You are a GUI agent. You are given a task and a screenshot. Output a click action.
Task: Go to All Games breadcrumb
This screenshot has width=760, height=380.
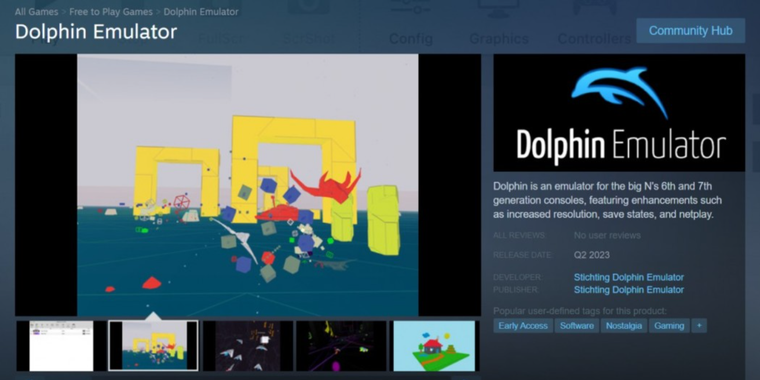coord(36,12)
